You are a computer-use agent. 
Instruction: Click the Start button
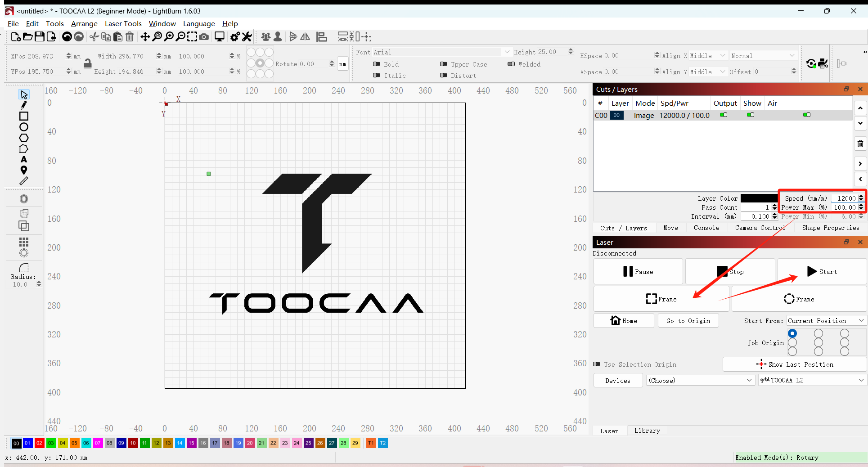point(822,271)
